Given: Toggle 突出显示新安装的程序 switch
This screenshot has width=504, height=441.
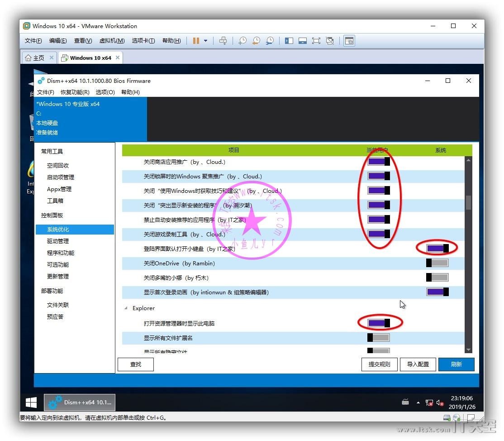Looking at the screenshot, I should [379, 205].
